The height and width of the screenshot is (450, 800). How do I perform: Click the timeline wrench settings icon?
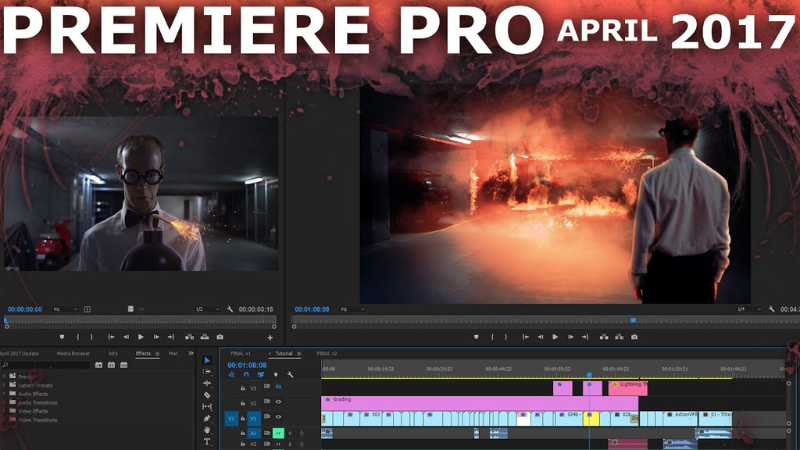pos(290,374)
